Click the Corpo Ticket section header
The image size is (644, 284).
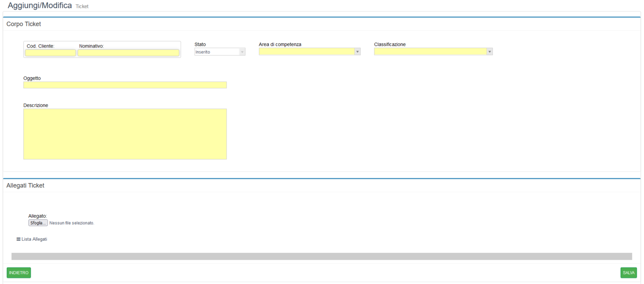click(24, 24)
